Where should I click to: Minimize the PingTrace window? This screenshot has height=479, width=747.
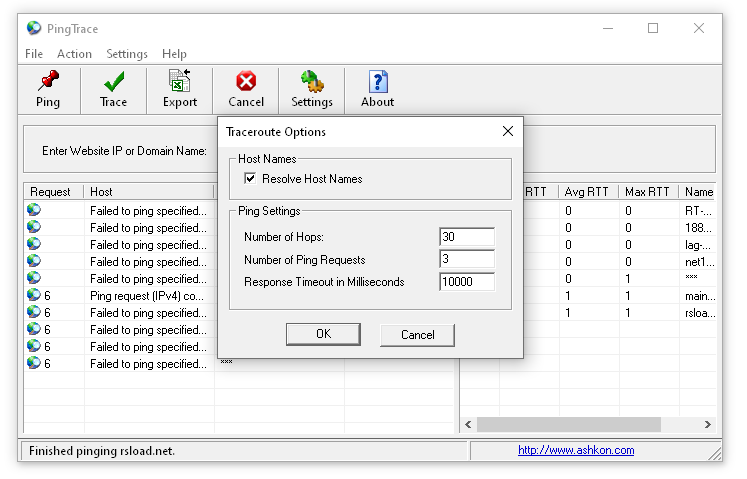coord(608,28)
